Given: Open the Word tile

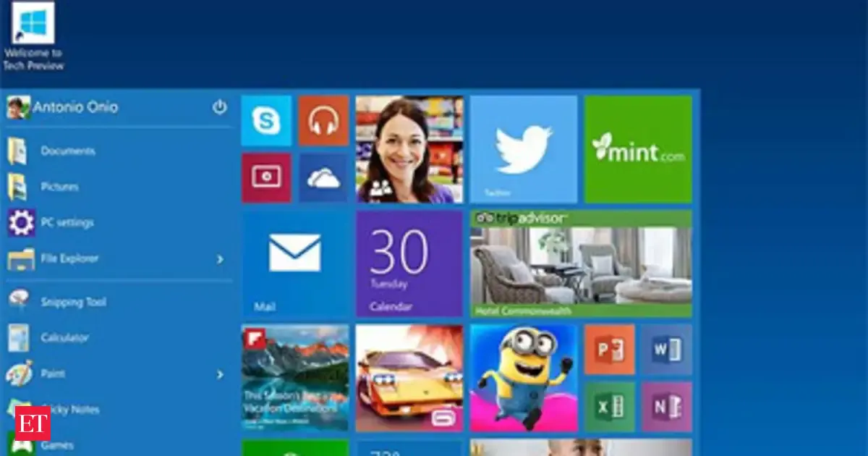Looking at the screenshot, I should (x=666, y=350).
